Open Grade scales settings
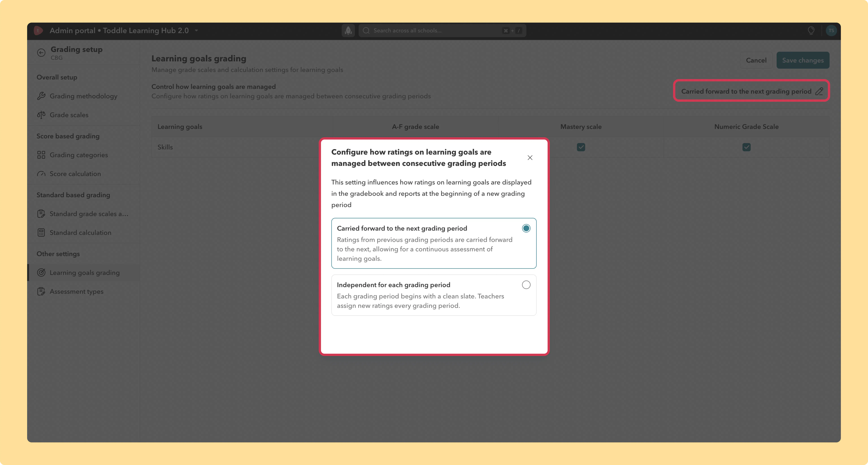Viewport: 868px width, 465px height. (84, 115)
